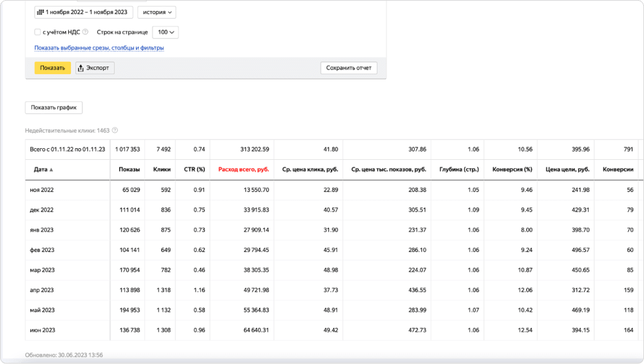Screen dimensions: 644x364
Task: Click 'Показать выбранные срезы, столбцы и фильтры' link
Action: (x=99, y=48)
